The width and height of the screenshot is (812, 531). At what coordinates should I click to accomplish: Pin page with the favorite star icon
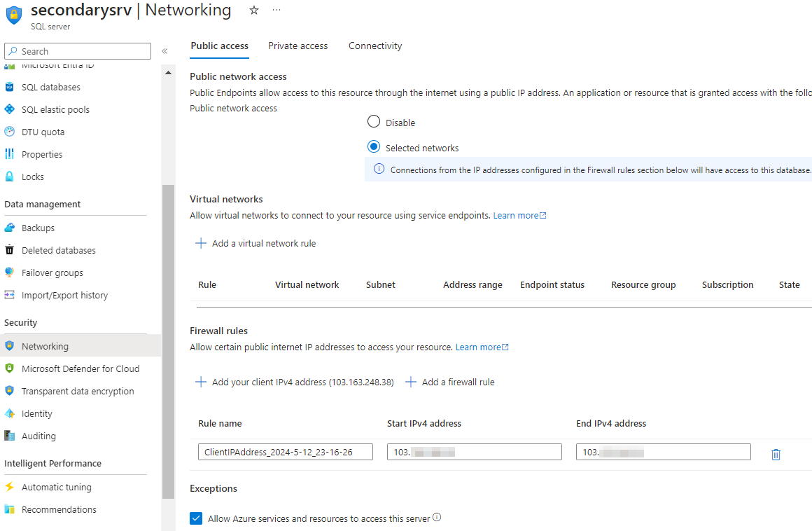point(253,10)
